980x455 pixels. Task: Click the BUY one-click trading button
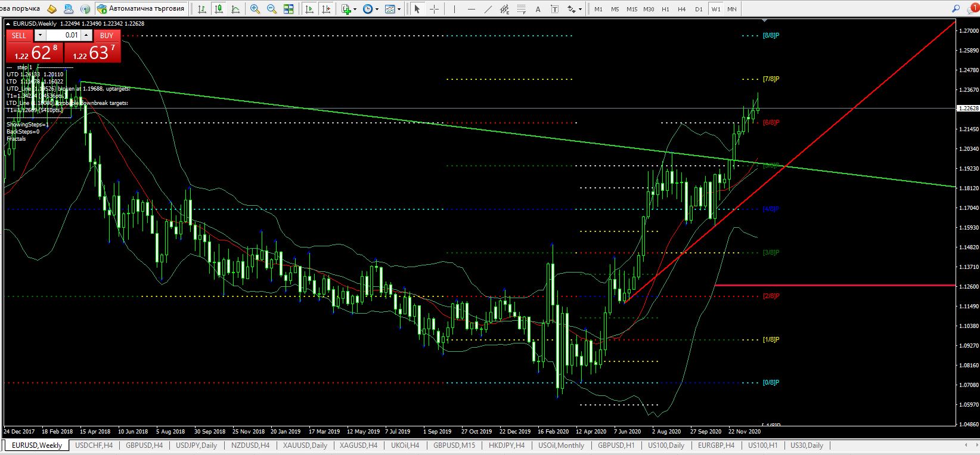click(107, 35)
